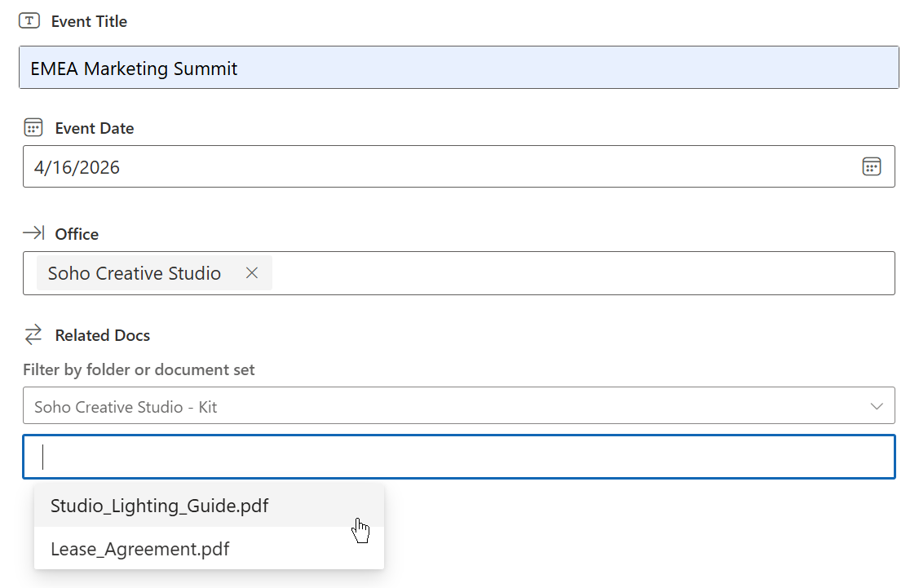Click the Event Date label
Viewport: 919px width, 588px height.
tap(94, 128)
